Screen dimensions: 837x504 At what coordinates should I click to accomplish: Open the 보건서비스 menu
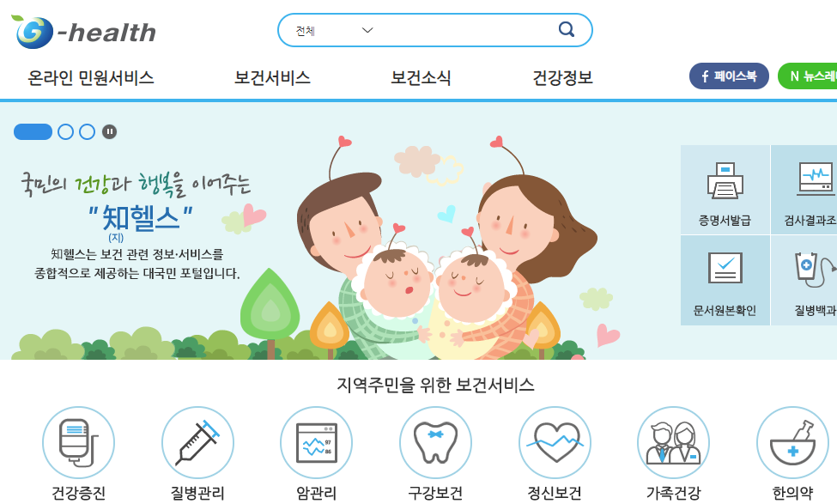click(x=272, y=78)
